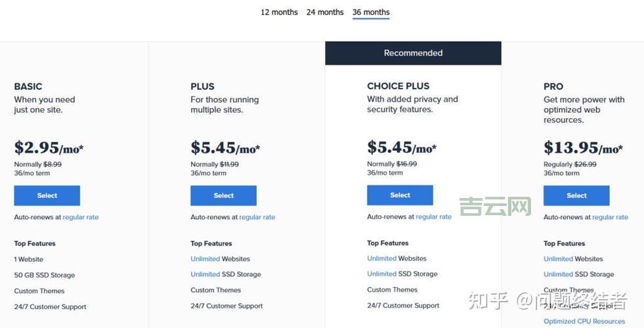Switch to the 12 months term tab
This screenshot has height=328, width=644.
pos(279,12)
